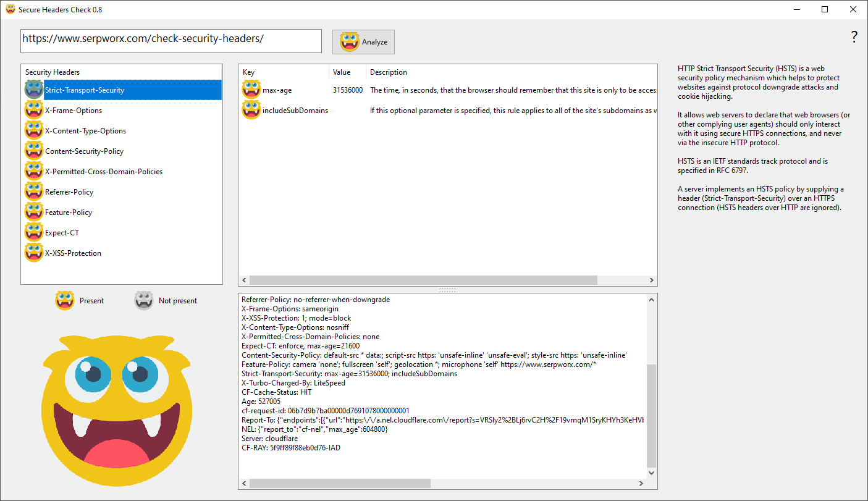The width and height of the screenshot is (868, 501).
Task: Choose X-Permitted-Cross-Domain-Policies from the list
Action: 104,172
